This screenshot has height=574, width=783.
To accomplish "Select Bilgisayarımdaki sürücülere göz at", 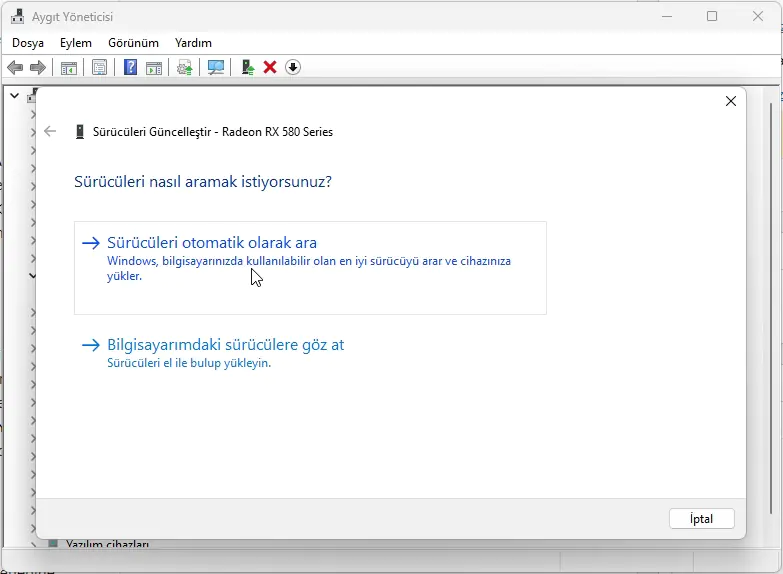I will coord(225,344).
